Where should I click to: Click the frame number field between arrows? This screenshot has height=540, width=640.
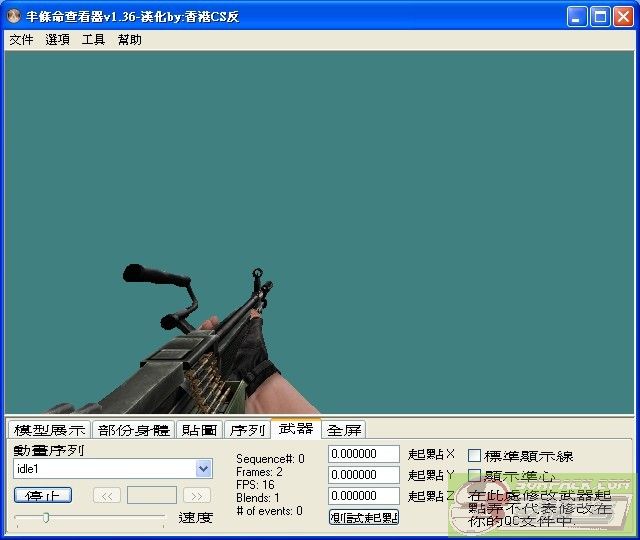pyautogui.click(x=152, y=496)
